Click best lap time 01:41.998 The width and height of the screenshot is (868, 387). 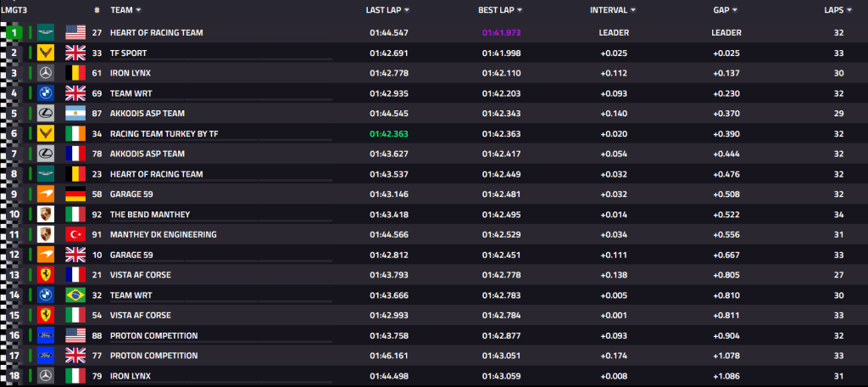[x=502, y=53]
